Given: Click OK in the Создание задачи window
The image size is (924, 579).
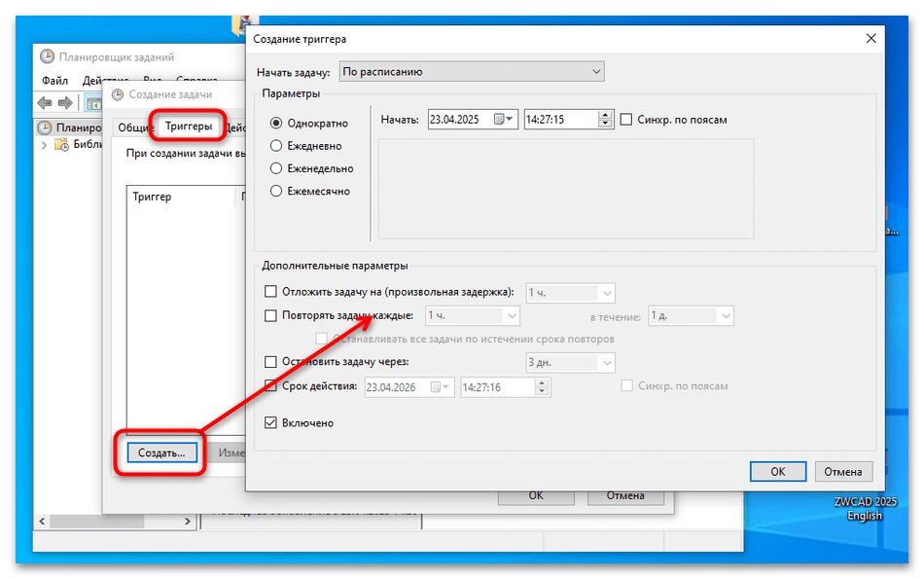Looking at the screenshot, I should tap(536, 496).
